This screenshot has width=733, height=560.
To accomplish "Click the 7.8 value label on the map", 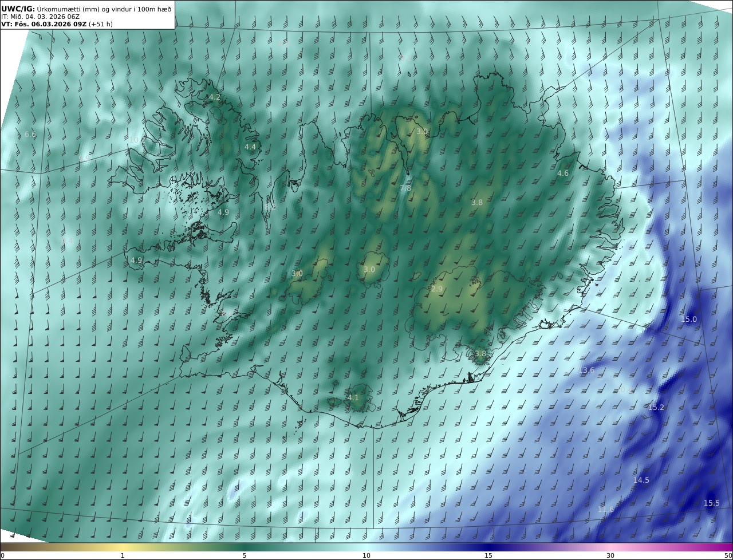I will coord(405,188).
